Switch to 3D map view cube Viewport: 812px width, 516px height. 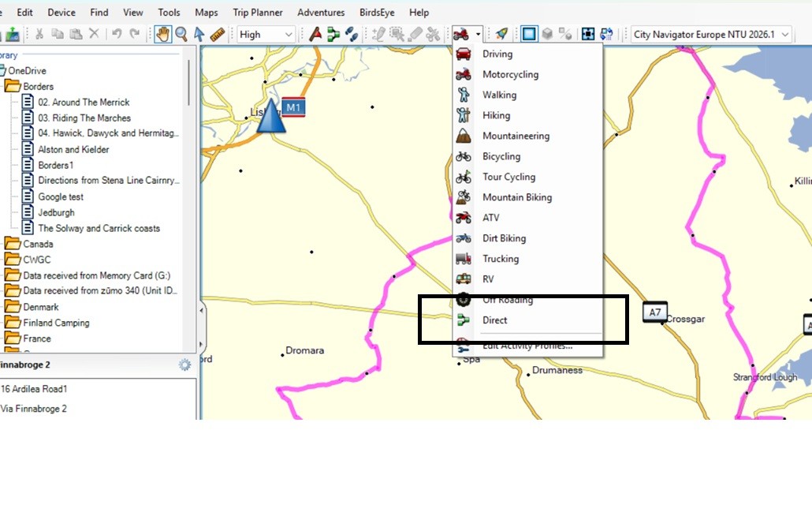click(x=547, y=34)
